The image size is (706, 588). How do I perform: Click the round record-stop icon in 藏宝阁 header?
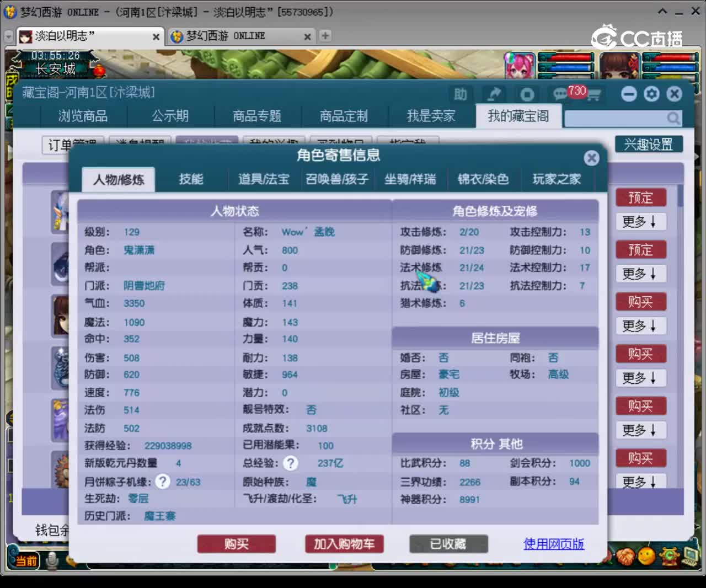(x=527, y=94)
